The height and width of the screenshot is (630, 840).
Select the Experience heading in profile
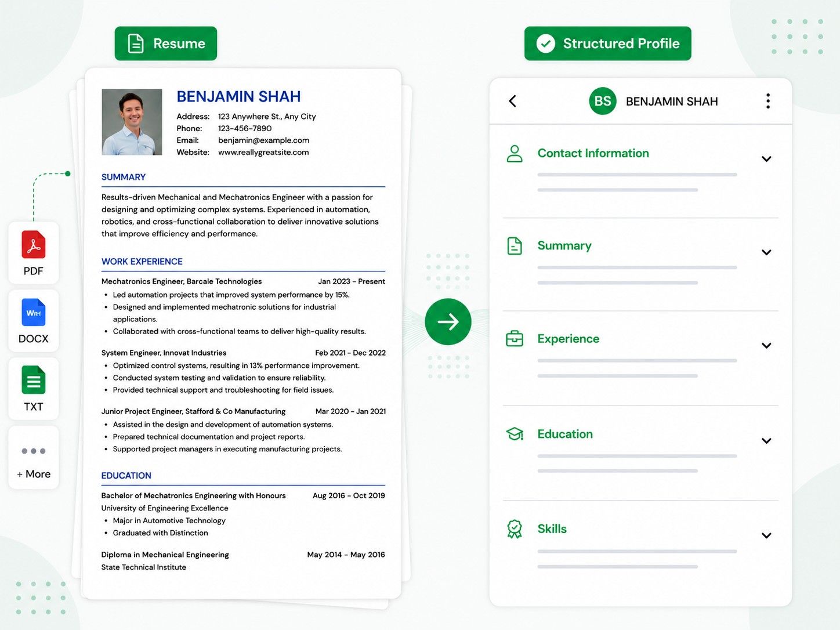pos(569,339)
